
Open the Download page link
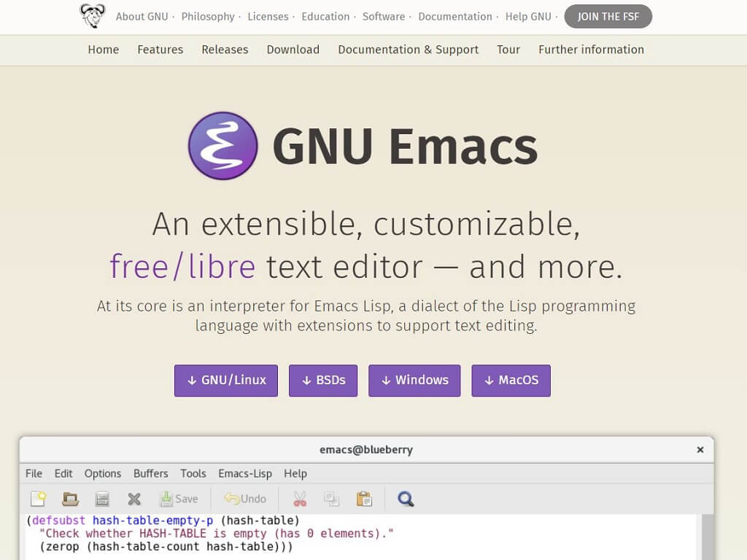coord(293,50)
